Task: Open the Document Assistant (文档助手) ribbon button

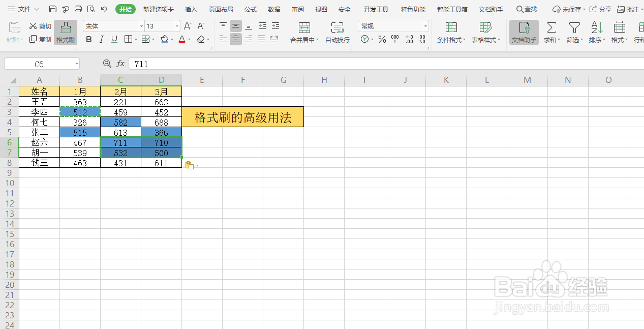Action: (x=524, y=33)
